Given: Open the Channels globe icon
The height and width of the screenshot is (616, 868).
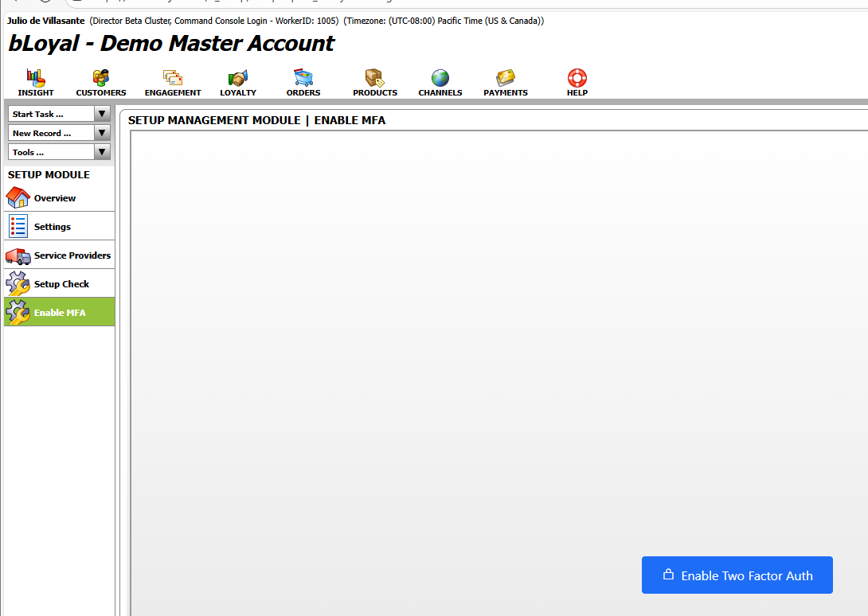Looking at the screenshot, I should click(440, 78).
